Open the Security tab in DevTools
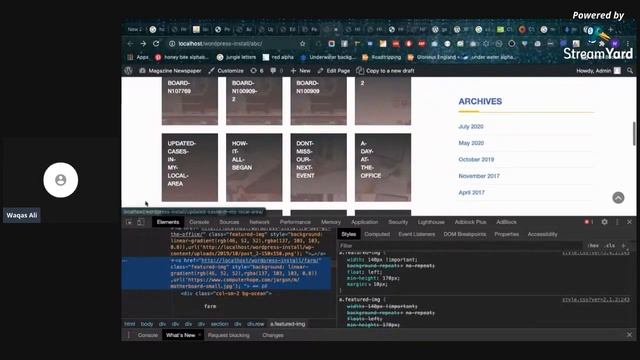The image size is (640, 360). (x=398, y=222)
